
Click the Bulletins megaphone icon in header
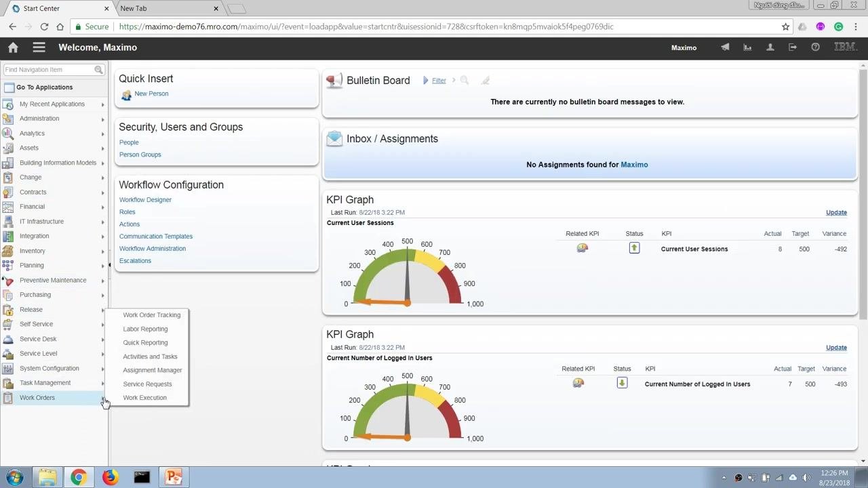click(x=725, y=47)
